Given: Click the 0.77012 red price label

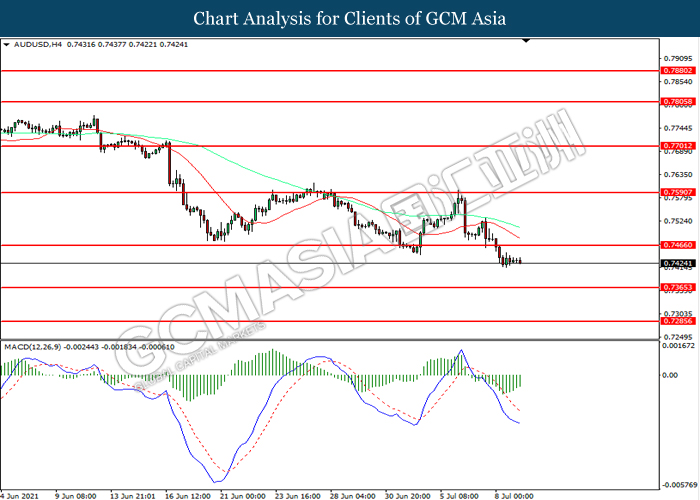Looking at the screenshot, I should point(678,146).
